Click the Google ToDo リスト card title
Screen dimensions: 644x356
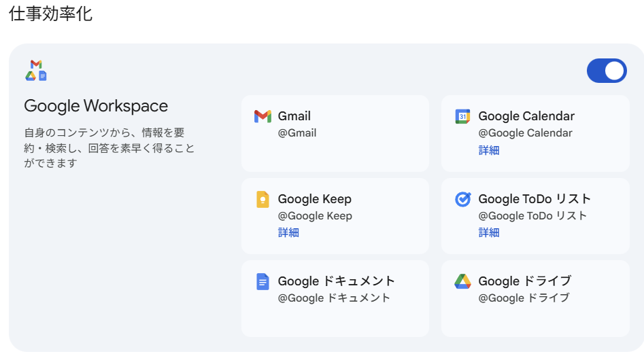pos(535,199)
